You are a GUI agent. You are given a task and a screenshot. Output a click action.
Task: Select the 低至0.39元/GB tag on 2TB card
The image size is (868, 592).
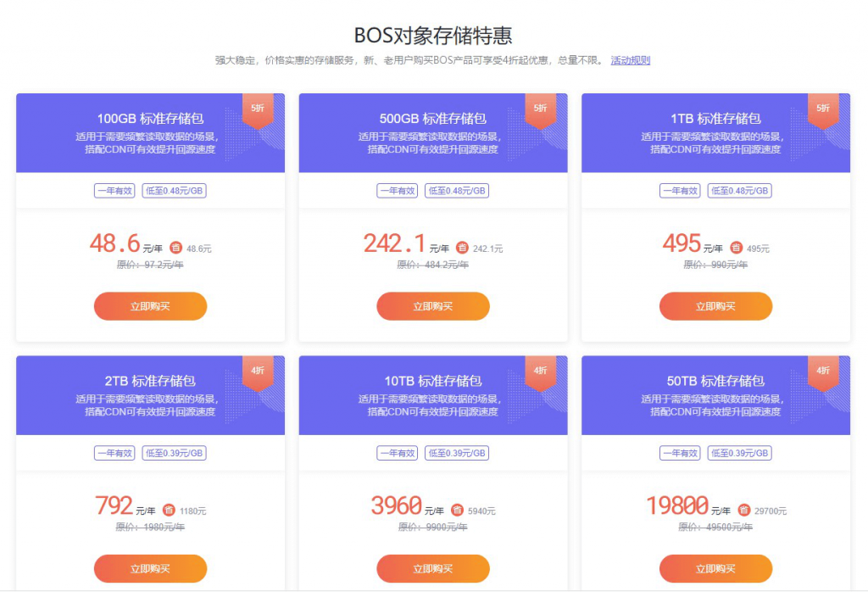(x=173, y=453)
